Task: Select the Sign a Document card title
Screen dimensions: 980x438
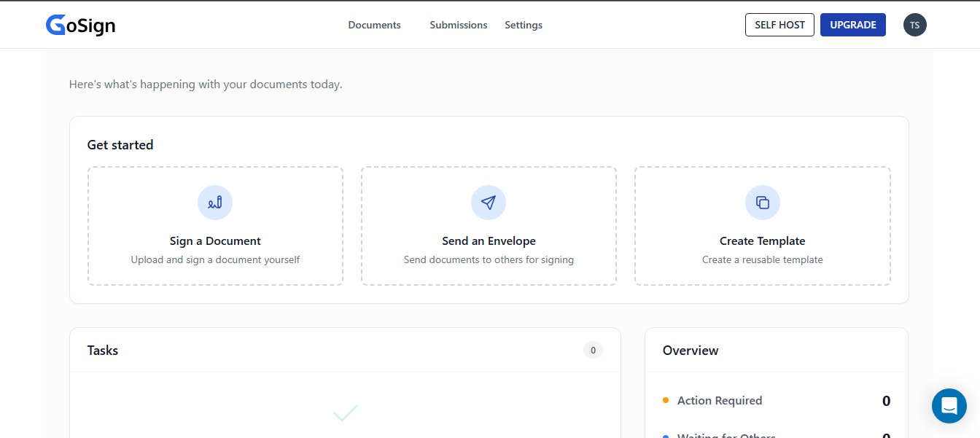Action: (215, 241)
